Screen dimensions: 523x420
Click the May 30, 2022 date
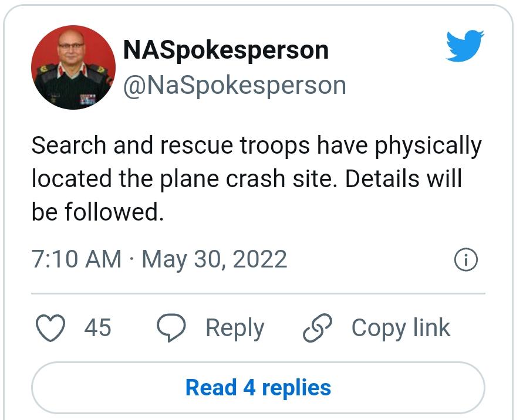point(214,259)
